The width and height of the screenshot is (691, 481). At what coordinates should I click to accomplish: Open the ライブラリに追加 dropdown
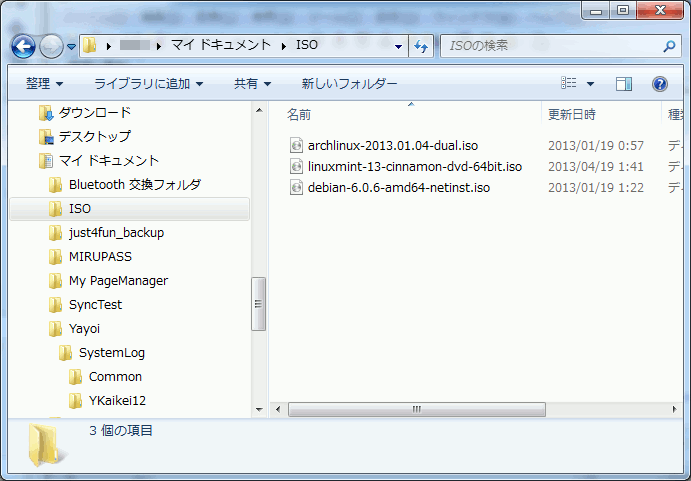(148, 84)
